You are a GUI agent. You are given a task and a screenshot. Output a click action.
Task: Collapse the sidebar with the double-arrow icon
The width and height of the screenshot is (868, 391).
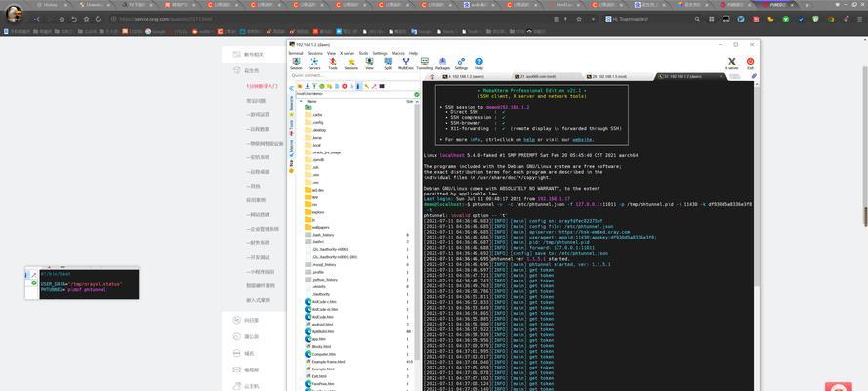[291, 88]
